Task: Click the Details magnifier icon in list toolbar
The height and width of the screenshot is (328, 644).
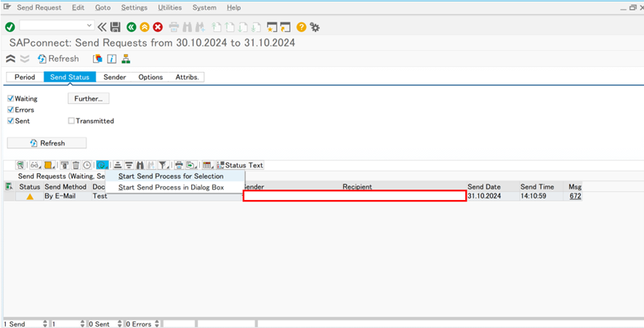Action: 20,165
